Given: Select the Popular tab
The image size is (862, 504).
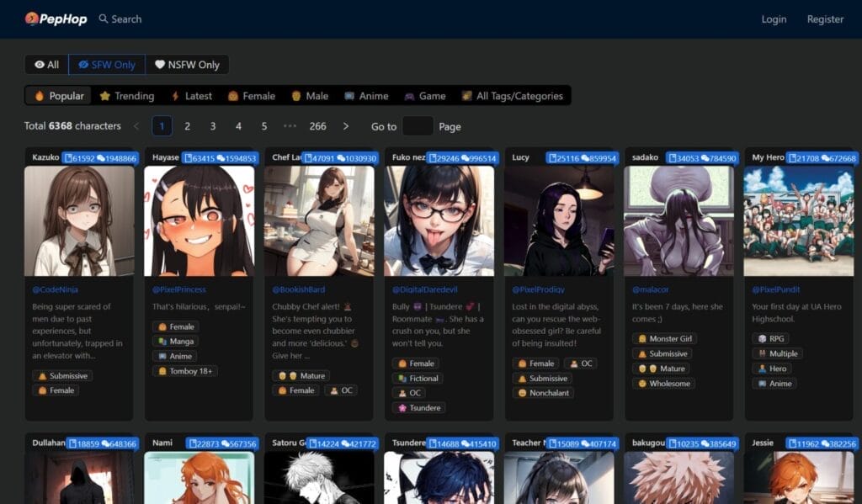Looking at the screenshot, I should coord(58,96).
